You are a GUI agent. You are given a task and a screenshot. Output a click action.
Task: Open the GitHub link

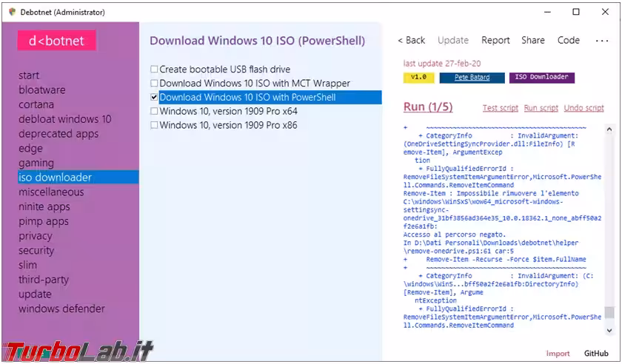click(x=596, y=354)
